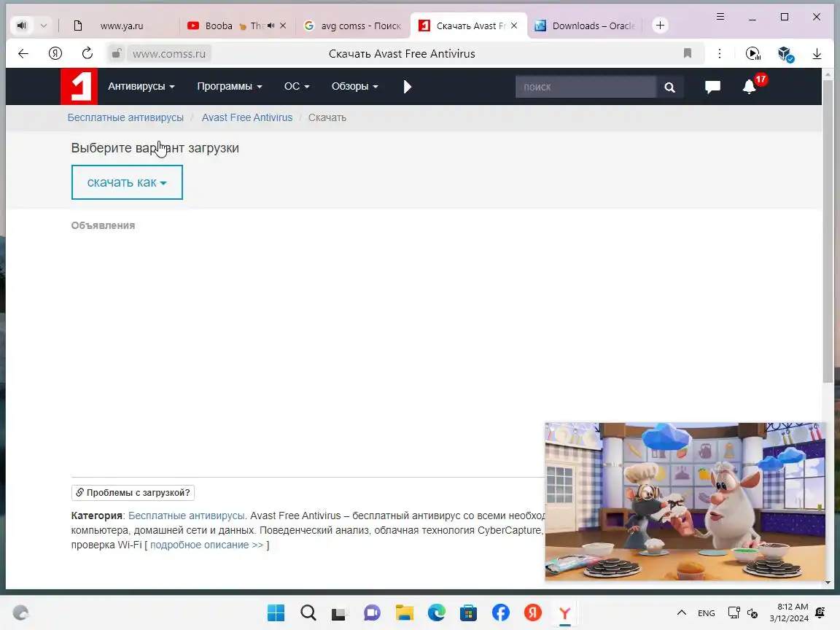Open red Yandex icon on taskbar
The height and width of the screenshot is (630, 840).
coord(533,612)
